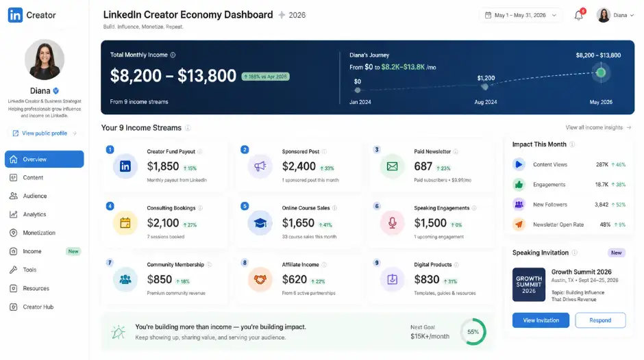Click the celebration icon in impact banner
The height and width of the screenshot is (360, 644).
pyautogui.click(x=119, y=332)
